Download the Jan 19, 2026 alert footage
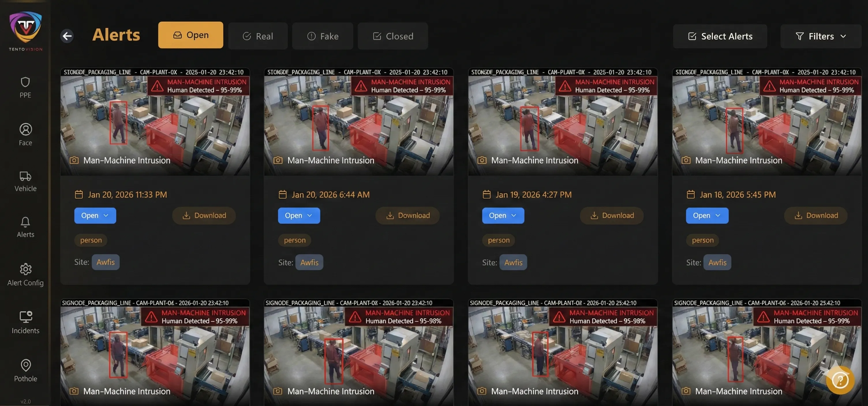This screenshot has height=406, width=868. click(611, 215)
